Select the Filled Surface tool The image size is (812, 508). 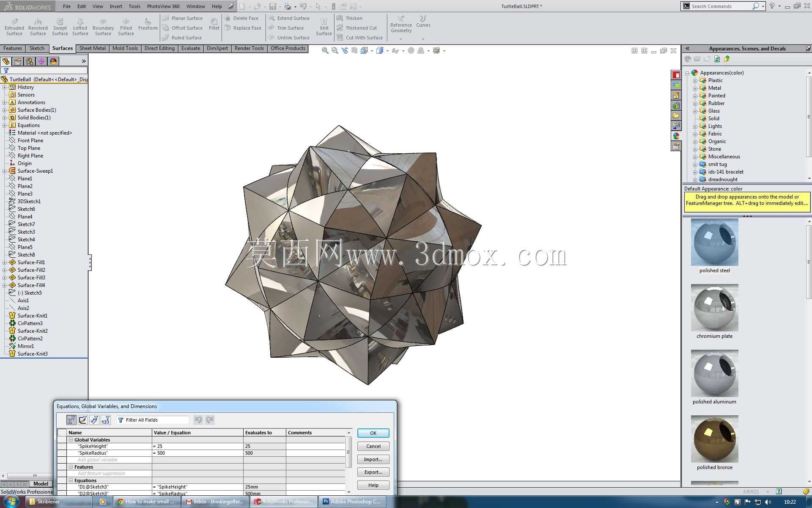pos(126,27)
